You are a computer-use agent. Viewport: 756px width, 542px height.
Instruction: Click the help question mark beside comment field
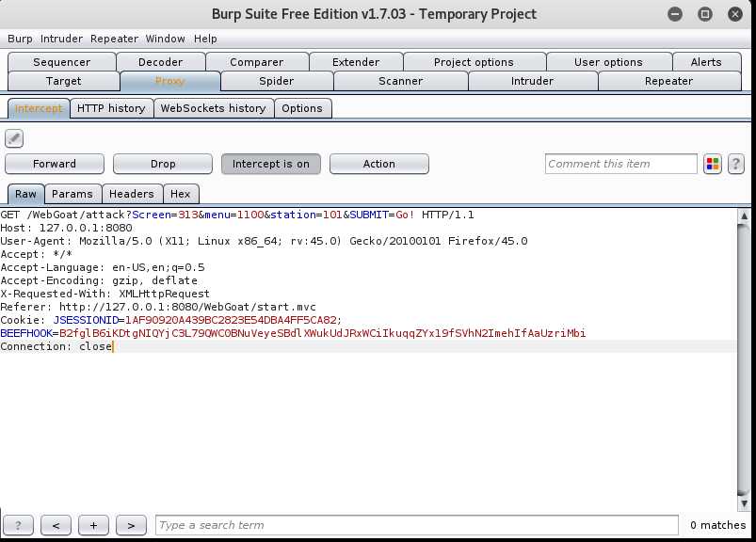pyautogui.click(x=735, y=164)
